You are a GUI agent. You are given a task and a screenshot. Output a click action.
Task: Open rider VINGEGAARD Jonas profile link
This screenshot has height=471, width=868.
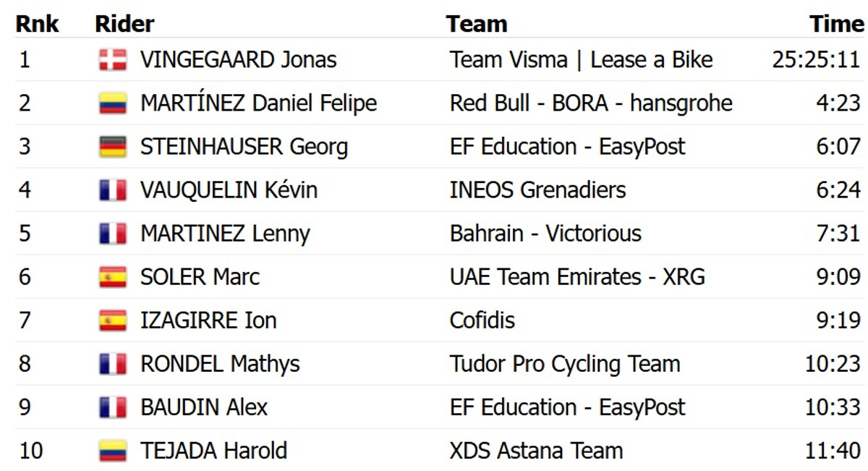(238, 59)
